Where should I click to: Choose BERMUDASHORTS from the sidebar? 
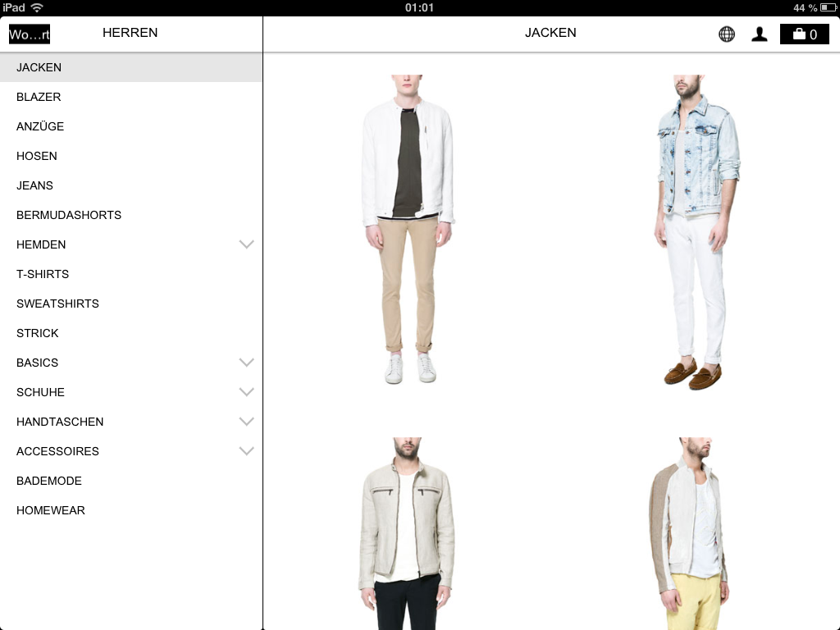tap(69, 215)
